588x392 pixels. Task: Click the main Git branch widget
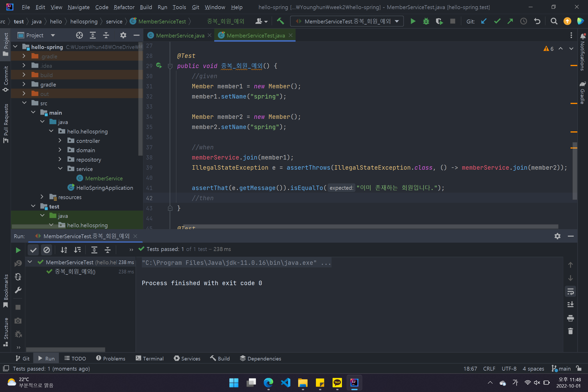tap(561, 369)
